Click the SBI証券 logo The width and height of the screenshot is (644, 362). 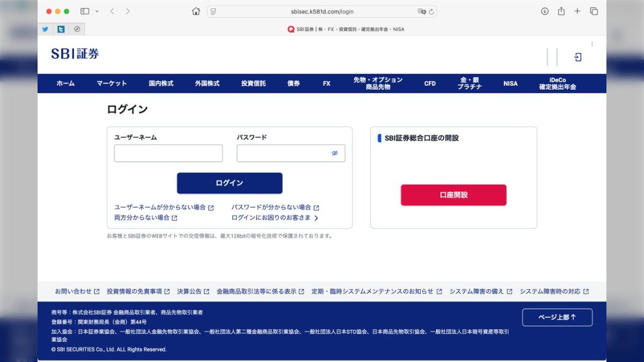pos(75,54)
